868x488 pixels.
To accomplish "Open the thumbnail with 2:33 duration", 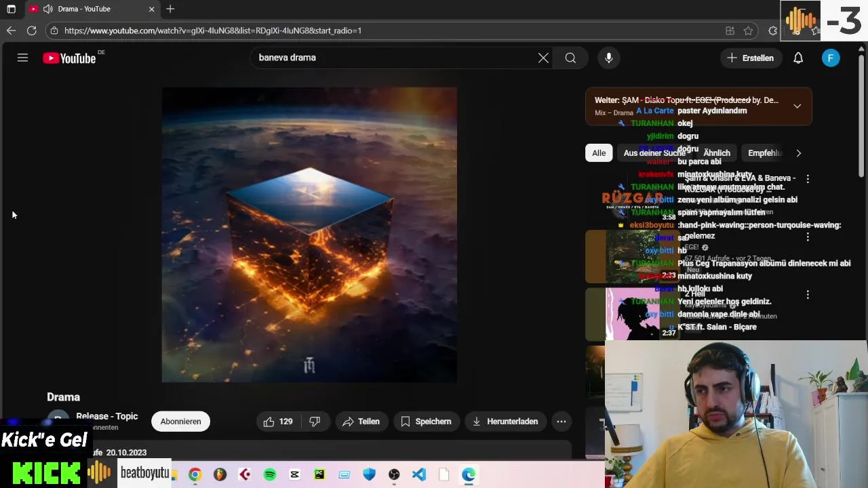I will click(631, 256).
